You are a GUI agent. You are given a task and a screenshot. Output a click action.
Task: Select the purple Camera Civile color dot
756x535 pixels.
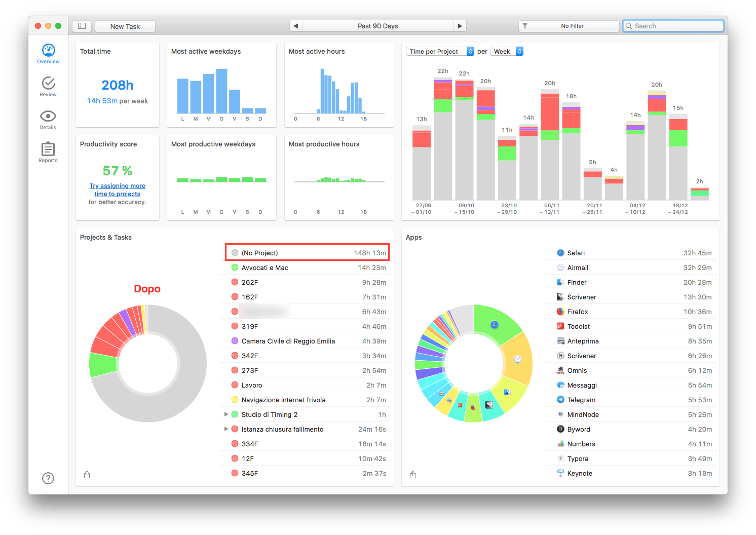coord(235,341)
